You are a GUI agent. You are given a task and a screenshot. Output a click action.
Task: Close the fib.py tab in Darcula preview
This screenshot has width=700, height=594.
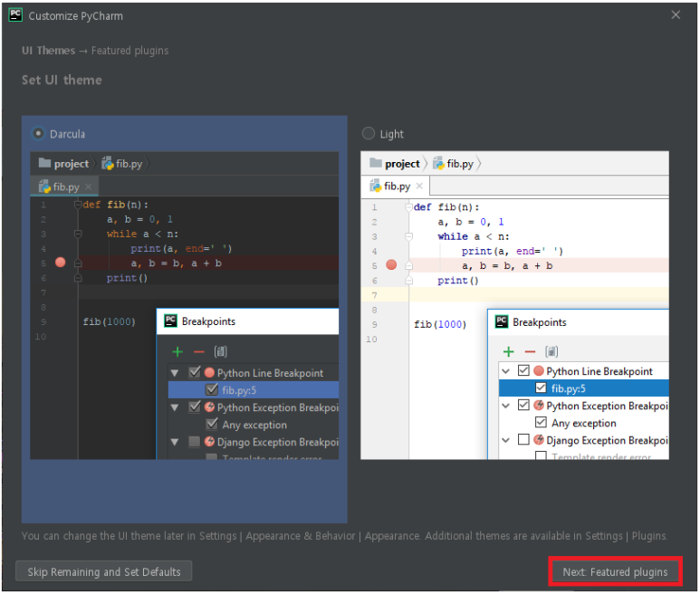pyautogui.click(x=89, y=187)
